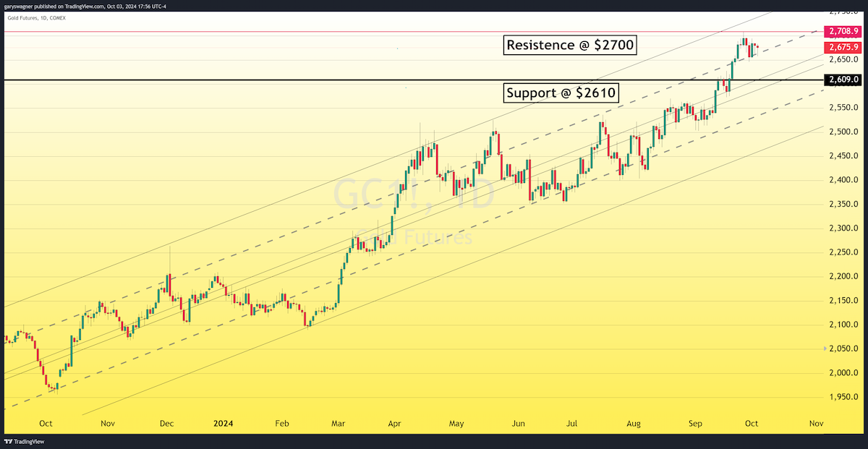The height and width of the screenshot is (449, 868).
Task: Click the 2,200.0 price axis value
Action: pyautogui.click(x=843, y=276)
